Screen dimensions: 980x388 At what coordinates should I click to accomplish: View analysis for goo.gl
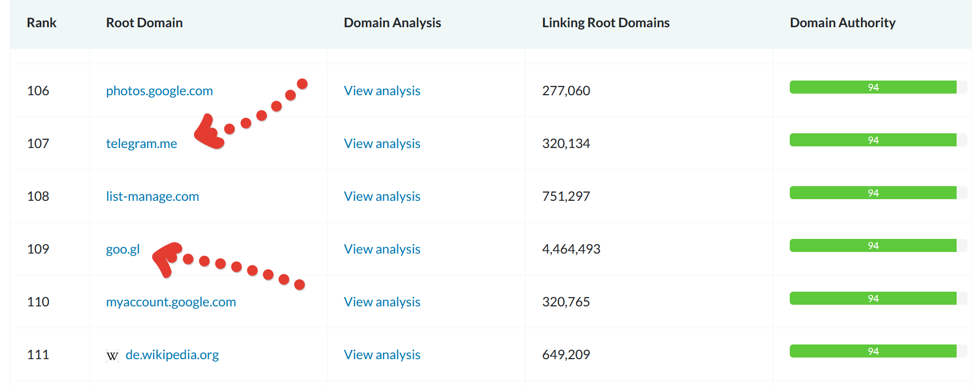click(382, 249)
